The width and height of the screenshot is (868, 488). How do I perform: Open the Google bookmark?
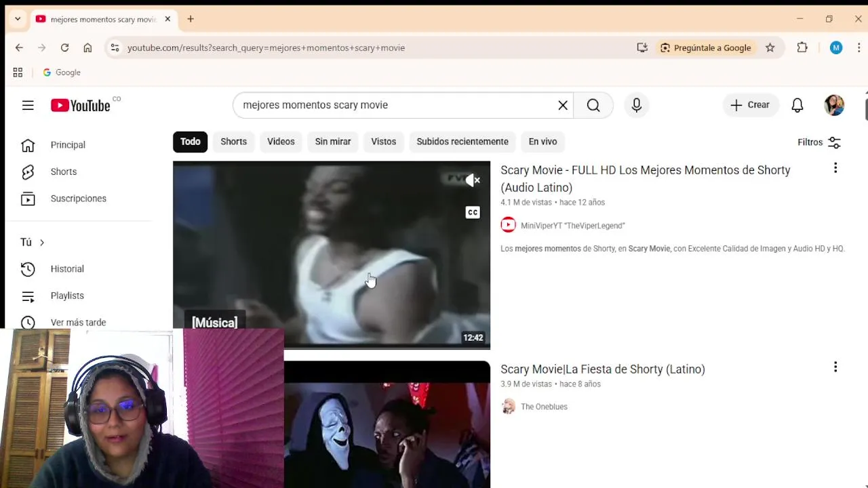point(62,73)
